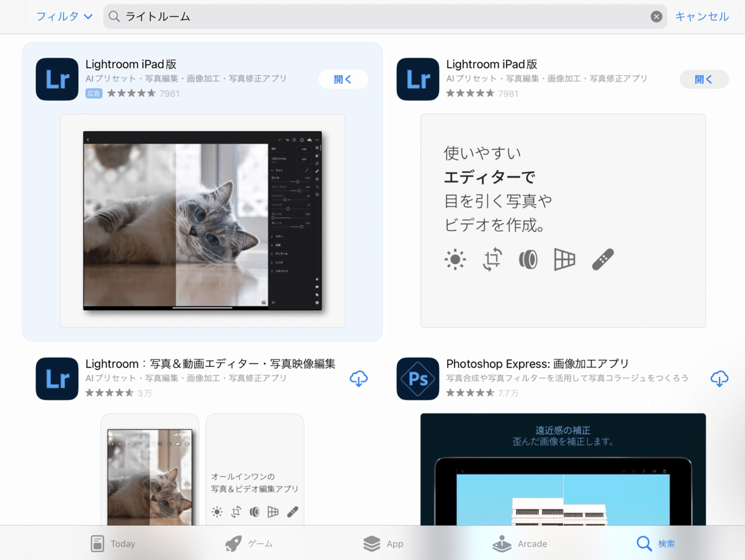Open the Photoshop Express Ps app icon

click(418, 379)
